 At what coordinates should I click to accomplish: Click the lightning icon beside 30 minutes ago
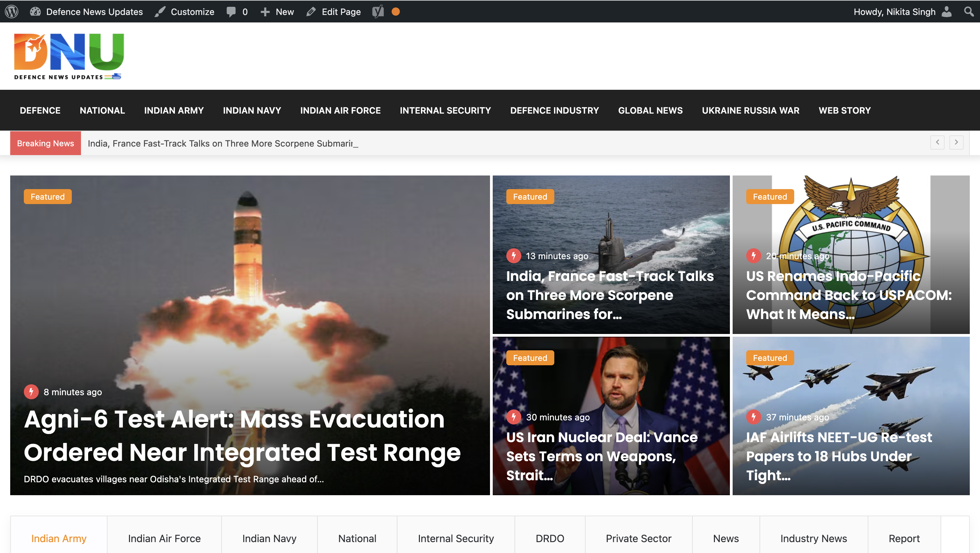513,417
